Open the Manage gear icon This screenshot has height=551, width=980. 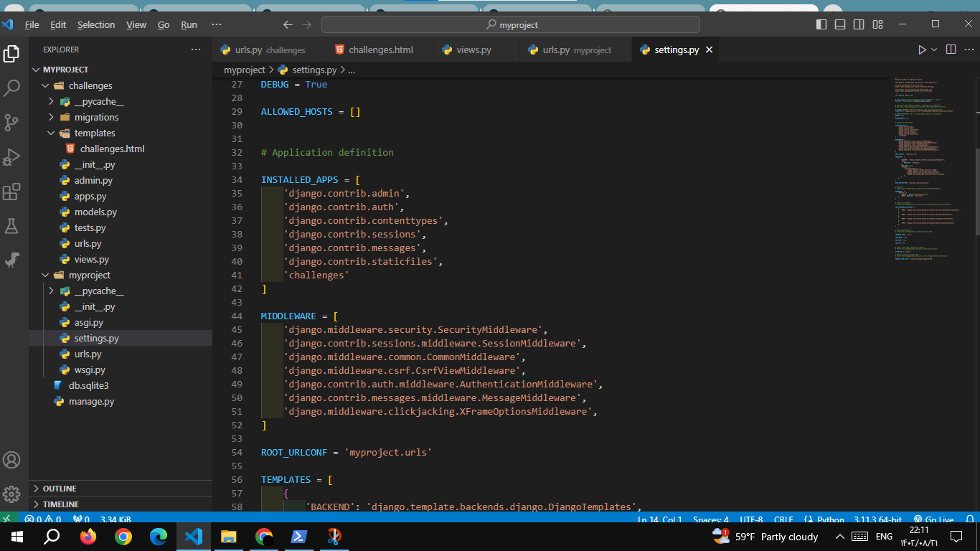[12, 494]
